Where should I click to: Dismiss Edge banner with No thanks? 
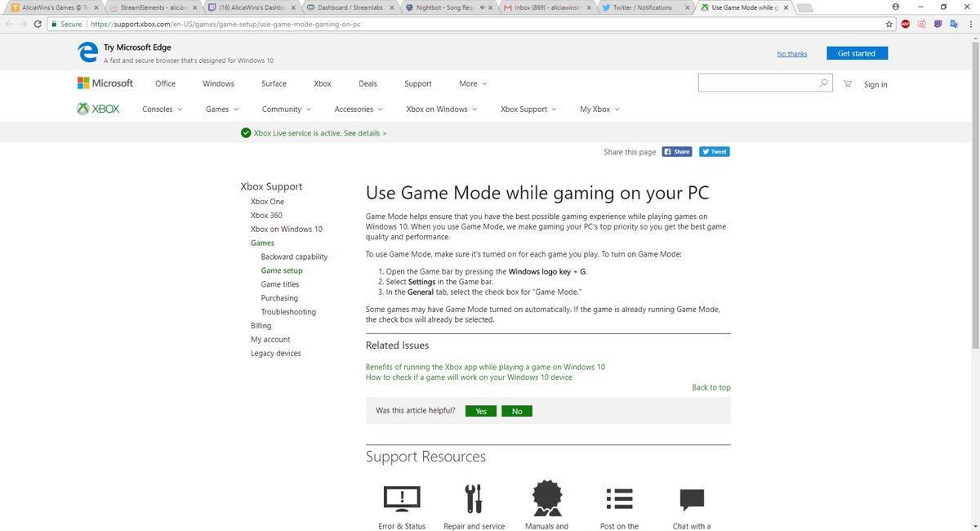792,54
